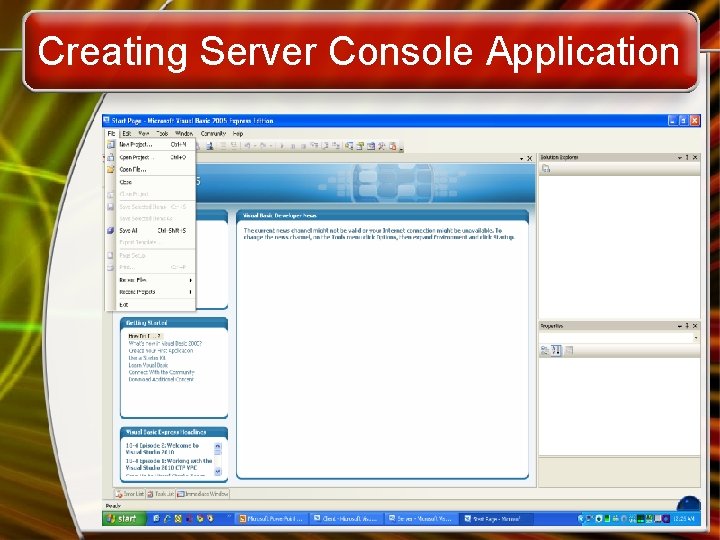This screenshot has width=720, height=540.
Task: Open Properties panel window position dropdown
Action: (x=680, y=326)
